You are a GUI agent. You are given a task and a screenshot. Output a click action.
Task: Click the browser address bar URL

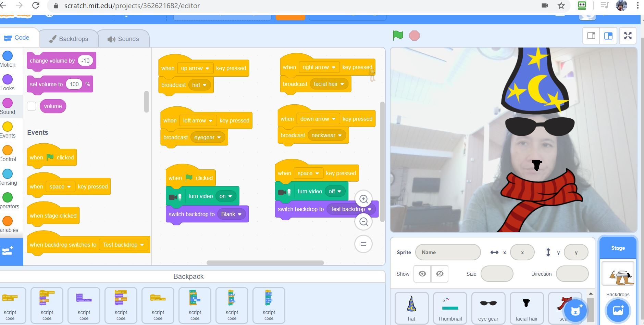point(132,5)
